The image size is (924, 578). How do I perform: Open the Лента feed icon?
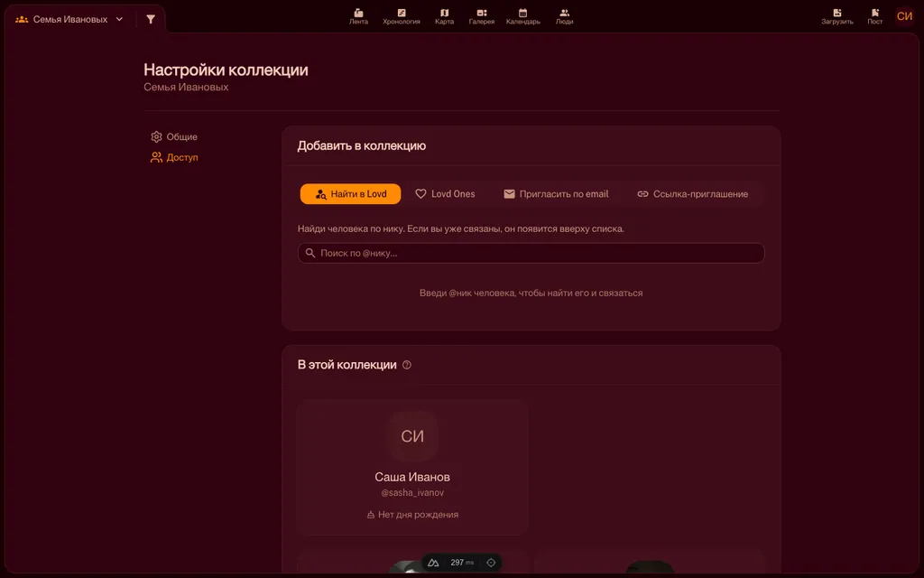358,16
